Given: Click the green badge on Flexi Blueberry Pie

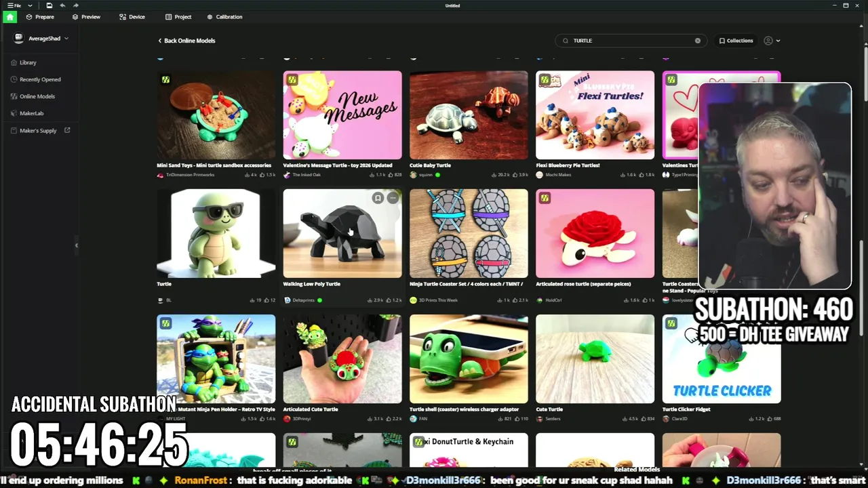Looking at the screenshot, I should (x=545, y=80).
